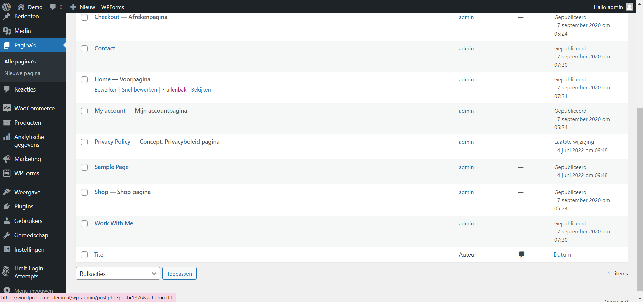
Task: Select the Shop page checkbox
Action: [84, 192]
